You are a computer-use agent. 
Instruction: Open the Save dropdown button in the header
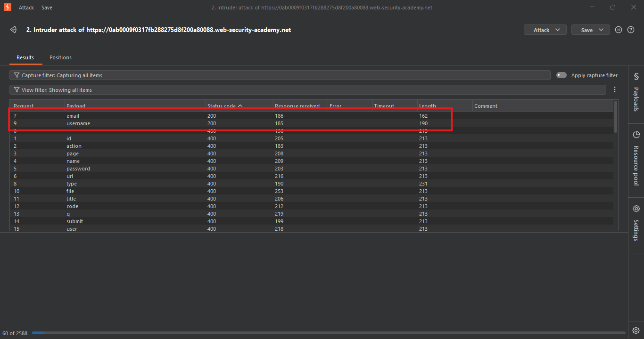[590, 30]
